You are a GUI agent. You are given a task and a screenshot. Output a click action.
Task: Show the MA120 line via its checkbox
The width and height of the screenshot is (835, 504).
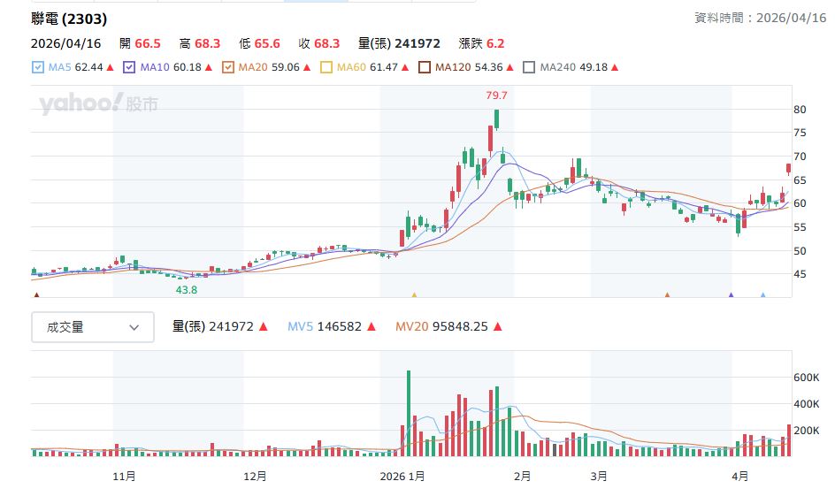pos(425,66)
